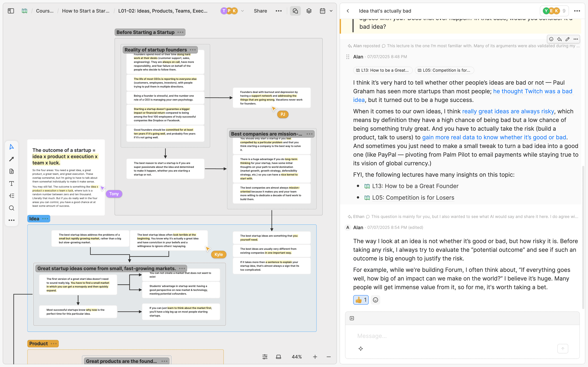This screenshot has height=367, width=588.
Task: Click the 'L05: Competition is for...' lecture tag
Action: 444,70
